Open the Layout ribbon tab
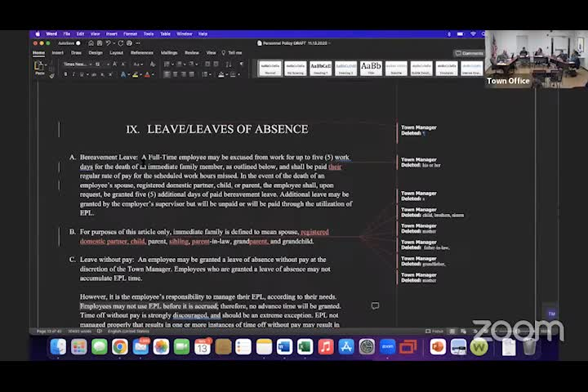588x392 pixels. pyautogui.click(x=117, y=52)
